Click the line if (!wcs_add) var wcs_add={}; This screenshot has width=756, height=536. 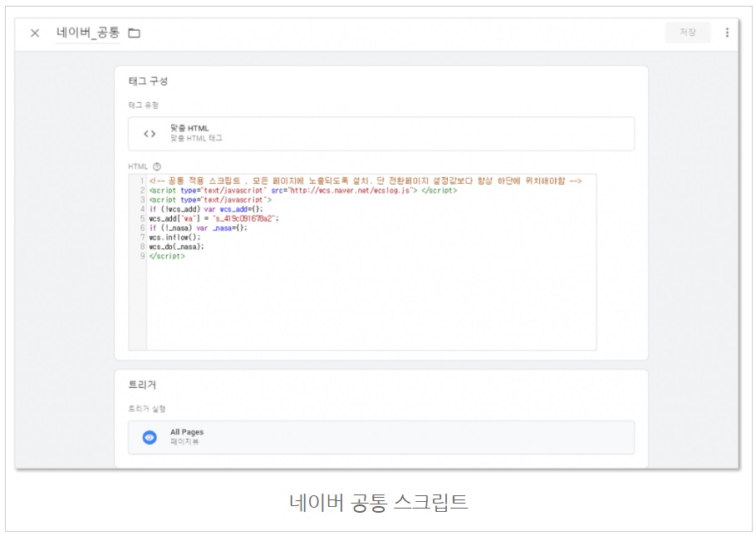206,209
